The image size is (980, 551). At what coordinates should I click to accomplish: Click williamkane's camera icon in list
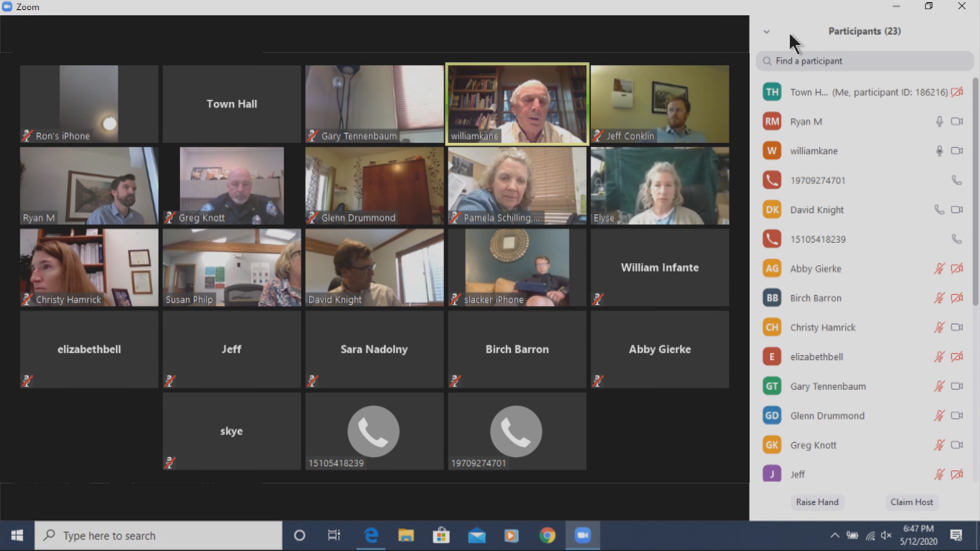pyautogui.click(x=957, y=151)
